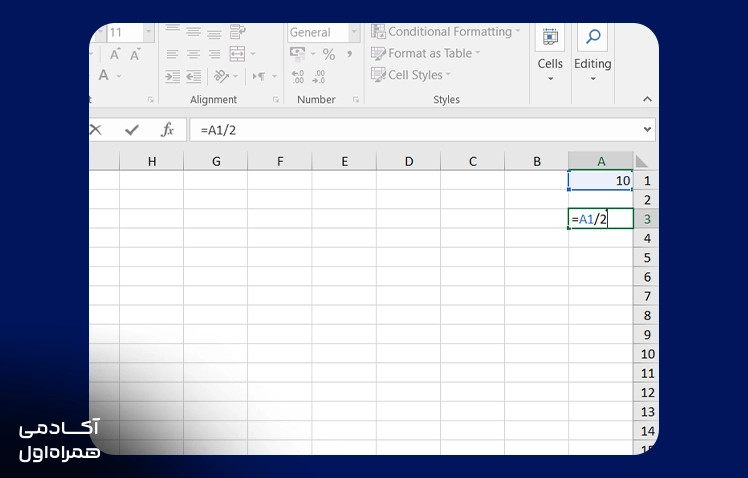Click the Font Color letter A icon
Screen dimensions: 748x478
pos(104,75)
